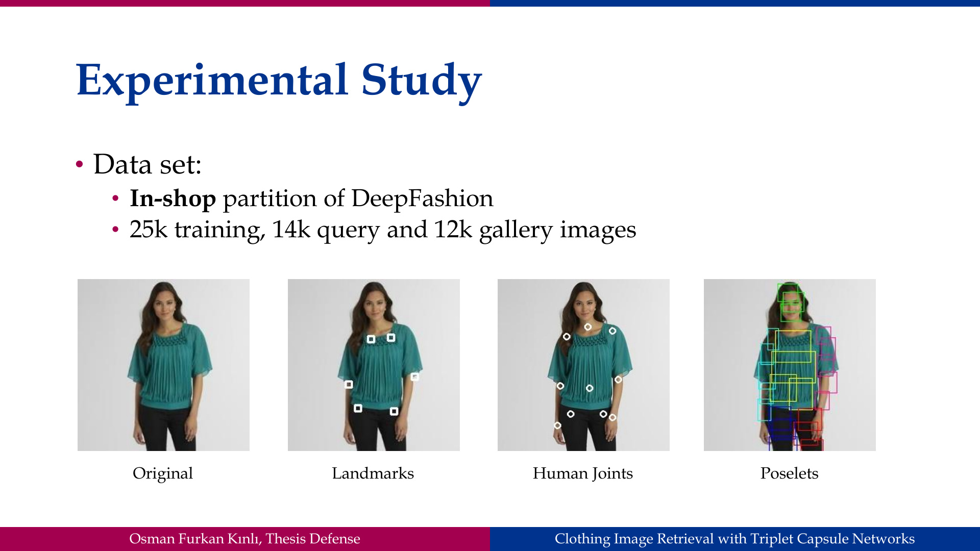Click the 'Original' caption label

point(163,473)
